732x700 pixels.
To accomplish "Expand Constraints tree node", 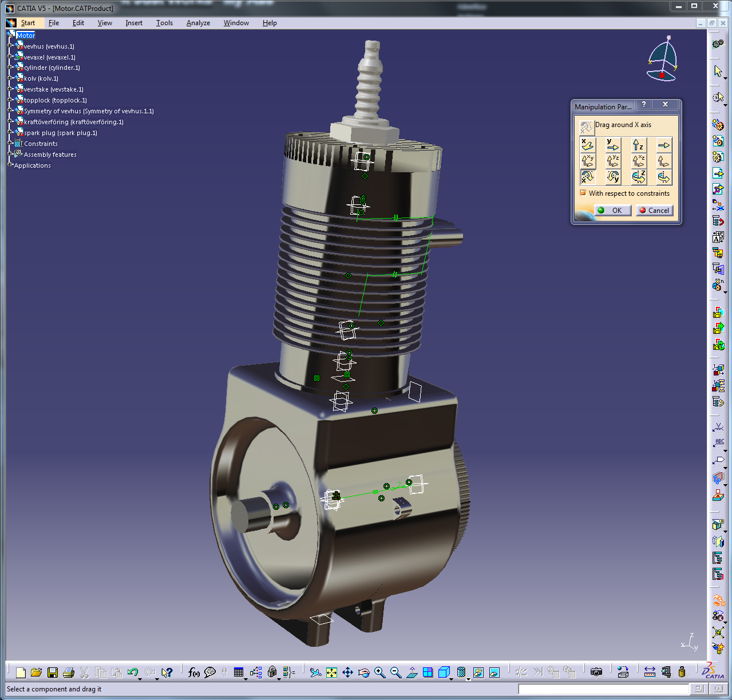I will tap(10, 143).
